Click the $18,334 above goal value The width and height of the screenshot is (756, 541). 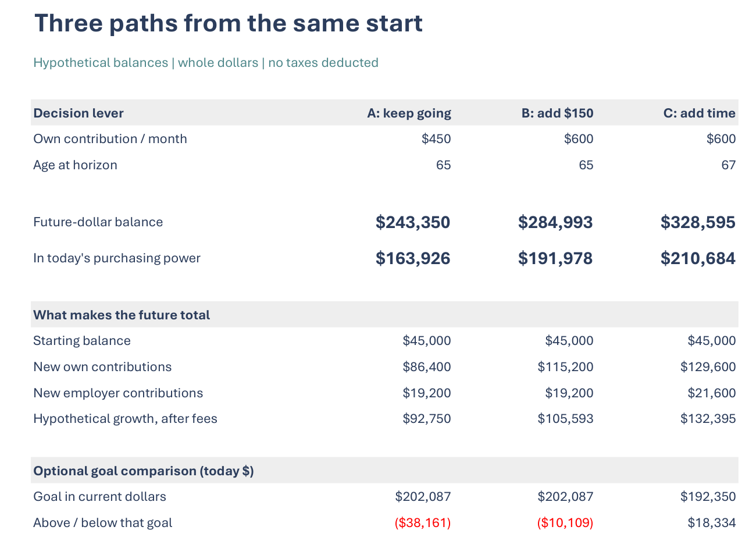click(712, 523)
